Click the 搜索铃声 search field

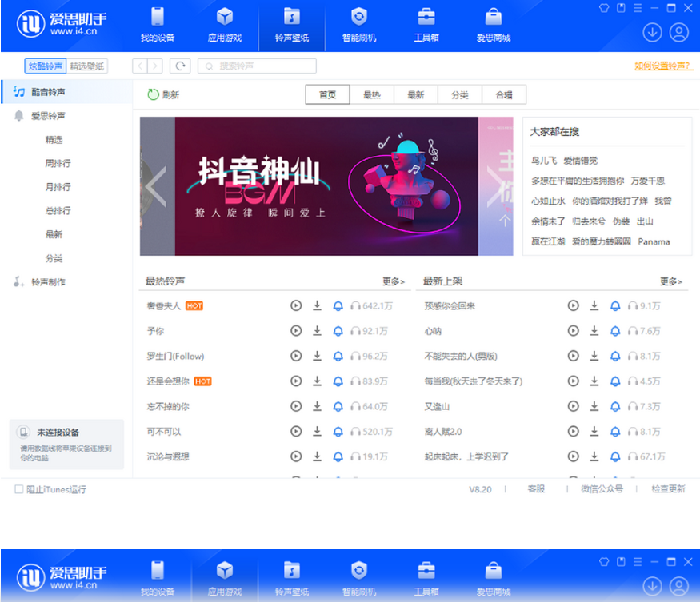click(257, 66)
